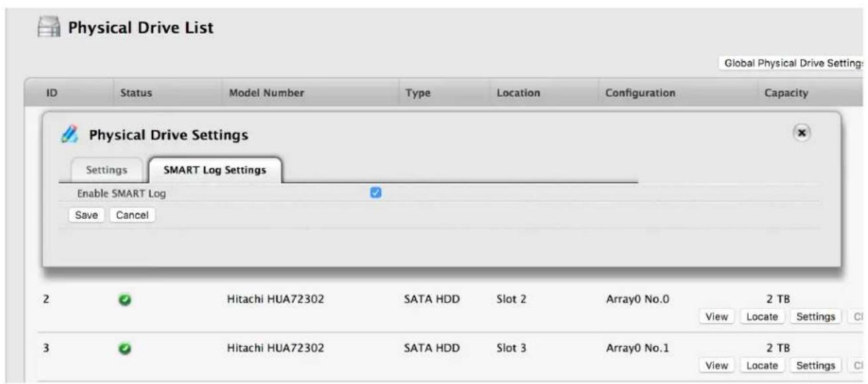Click the Physical Drive Settings dialog title
868x384 pixels.
(168, 136)
